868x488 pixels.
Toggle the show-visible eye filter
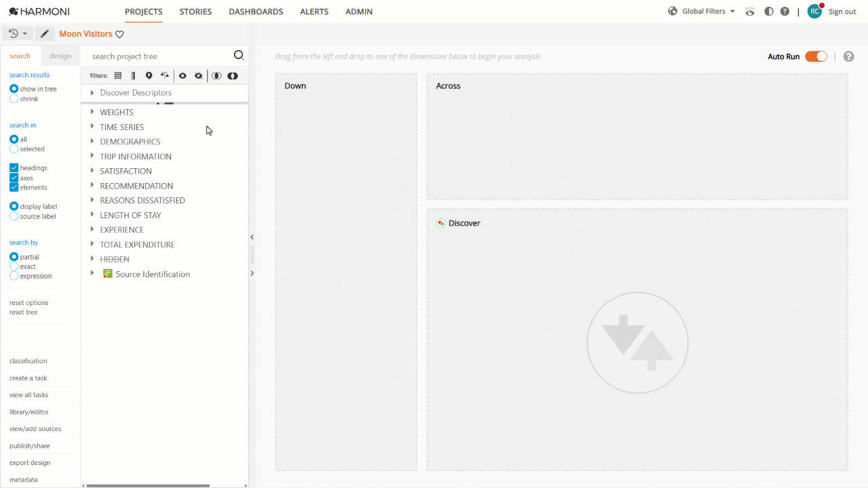coord(182,76)
